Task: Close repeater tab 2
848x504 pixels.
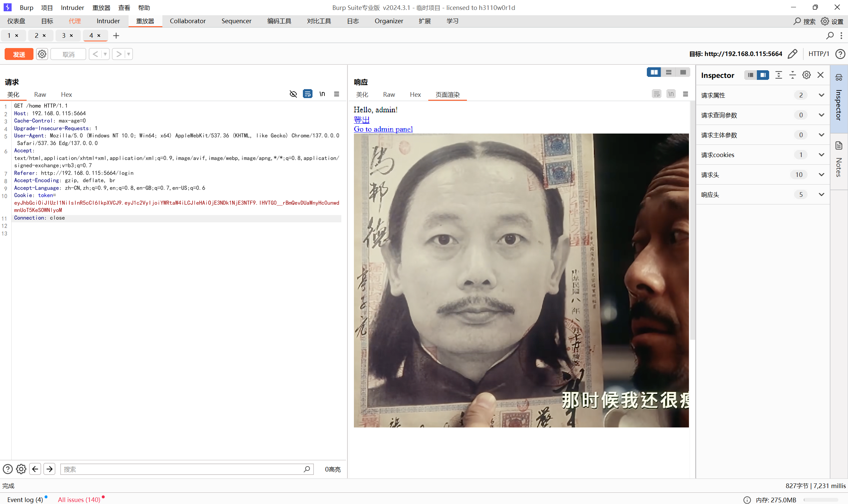Action: tap(44, 36)
